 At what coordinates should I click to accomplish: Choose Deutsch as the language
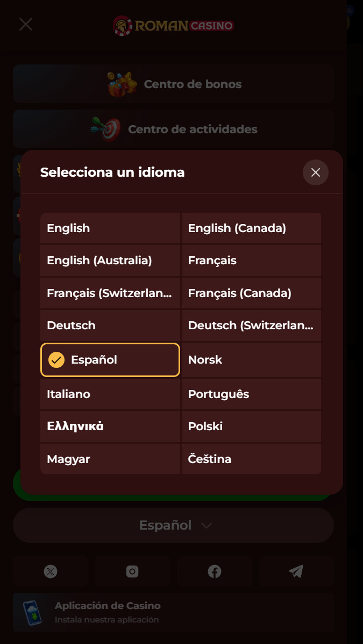(110, 325)
